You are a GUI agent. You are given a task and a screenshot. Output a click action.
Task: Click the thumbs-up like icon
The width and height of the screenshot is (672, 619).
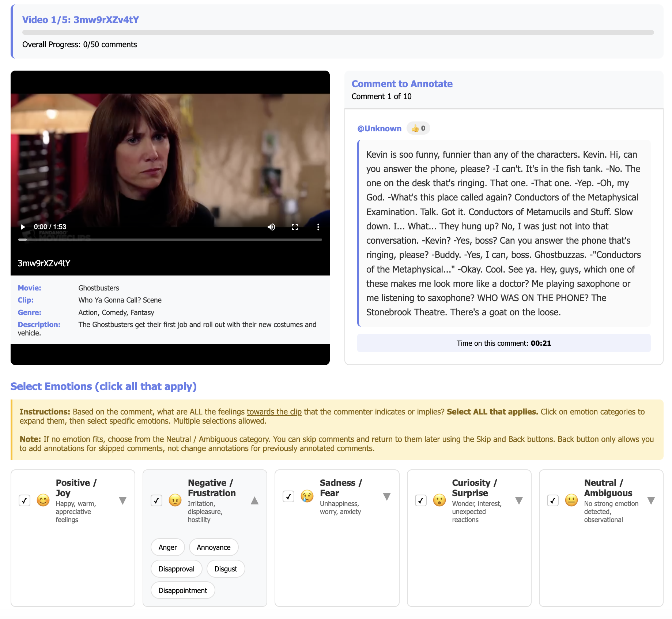point(415,128)
